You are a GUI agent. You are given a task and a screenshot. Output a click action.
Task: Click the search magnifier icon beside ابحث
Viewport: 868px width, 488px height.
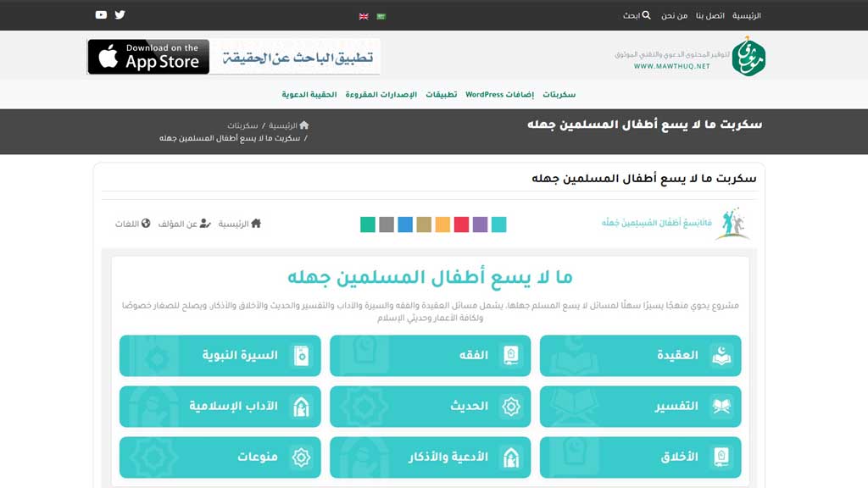[x=645, y=14]
